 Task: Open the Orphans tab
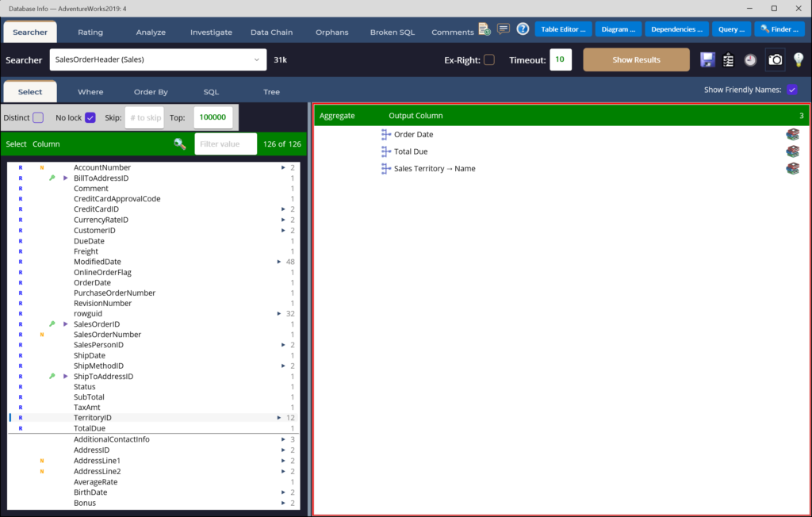(x=332, y=33)
